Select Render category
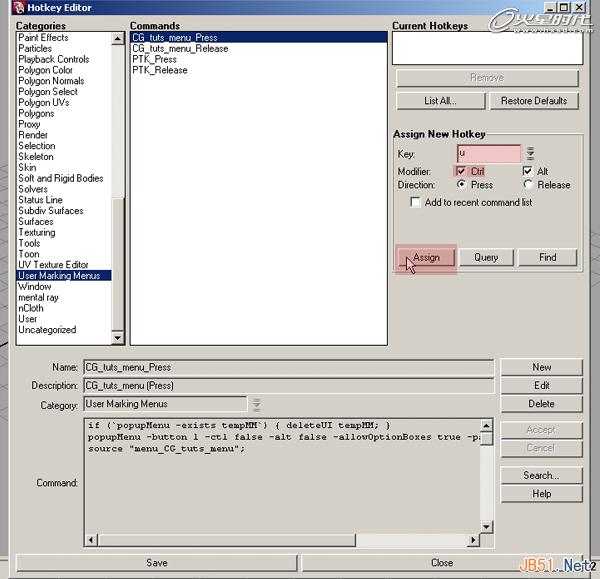 64,135
